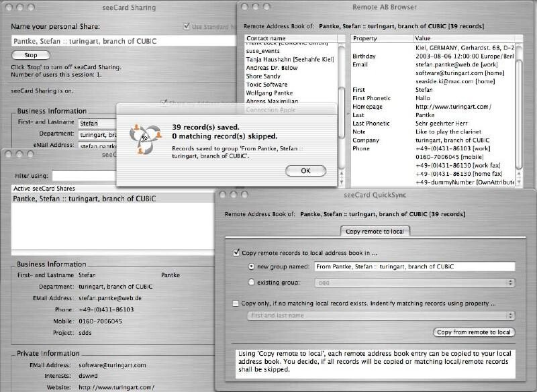
Task: Click the seeCard QuickSync title bar
Action: tap(375, 195)
